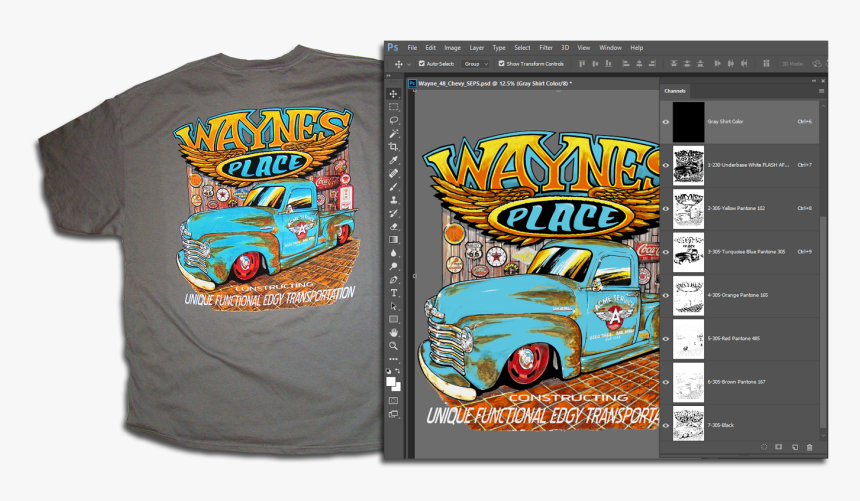Select the Healing Brush tool
Viewport: 860px width, 501px height.
pyautogui.click(x=393, y=173)
